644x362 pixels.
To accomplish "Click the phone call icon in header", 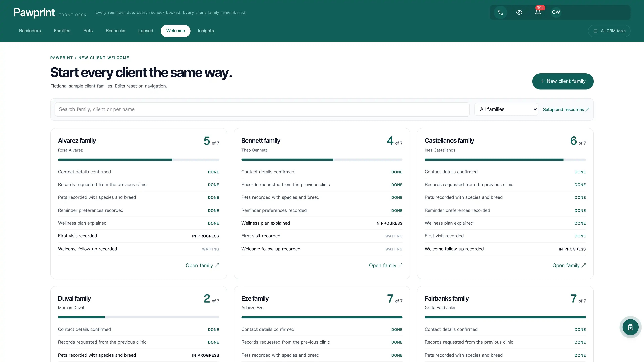I will 500,12.
